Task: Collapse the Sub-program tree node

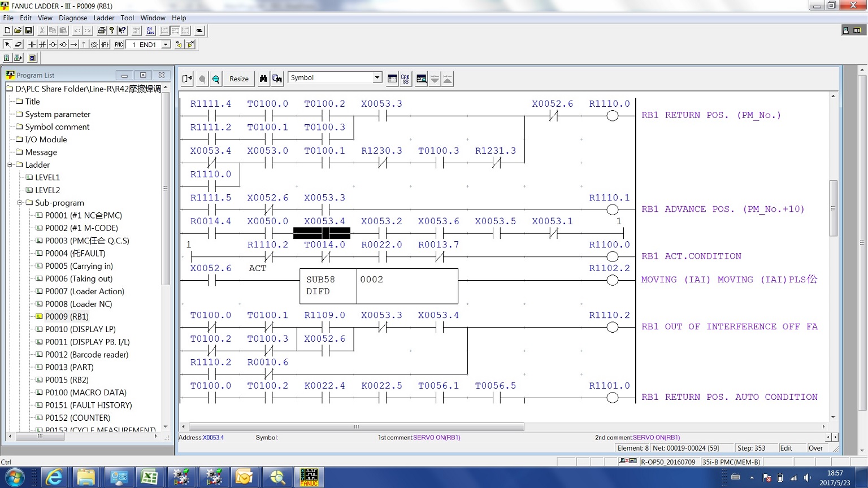Action: (x=20, y=203)
